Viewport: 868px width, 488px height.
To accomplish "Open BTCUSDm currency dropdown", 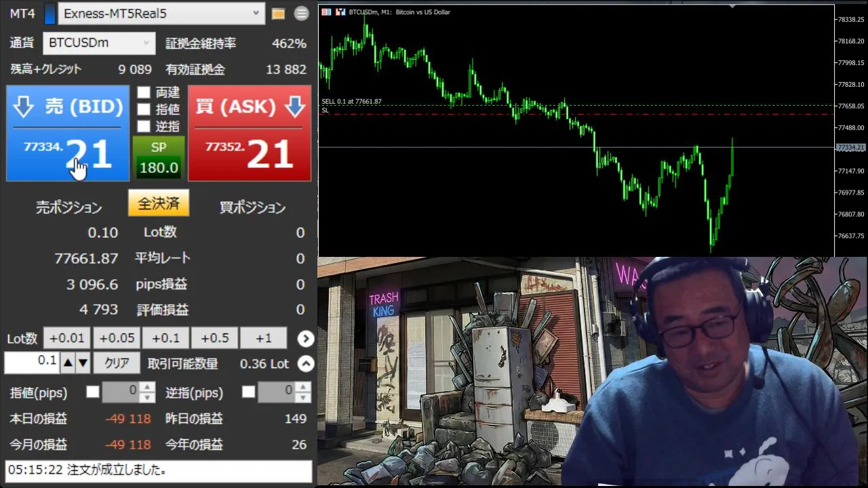I will click(x=99, y=43).
